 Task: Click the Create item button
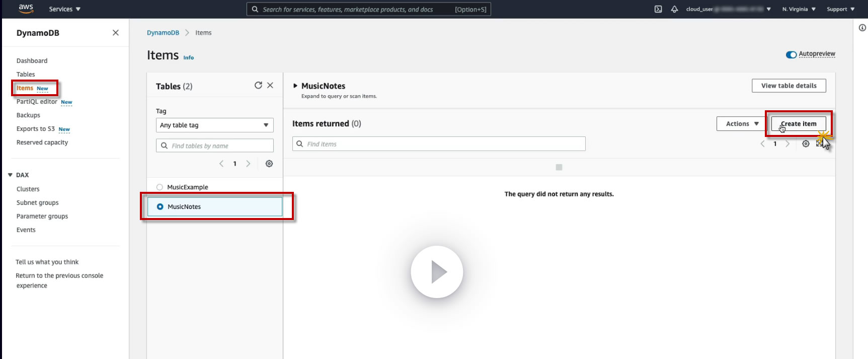click(799, 124)
